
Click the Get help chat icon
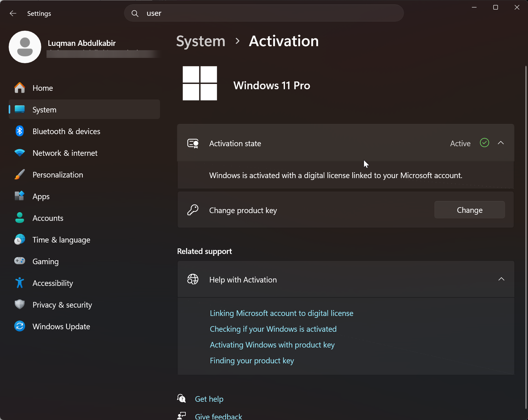[x=181, y=398]
